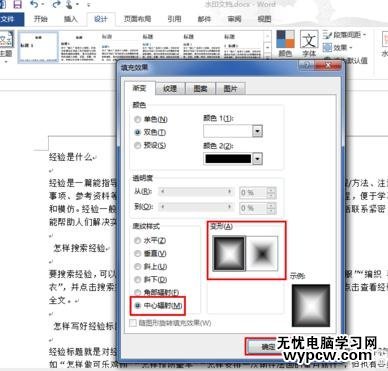Click the style gallery scroll-down arrow
The image size is (388, 371).
point(268,47)
